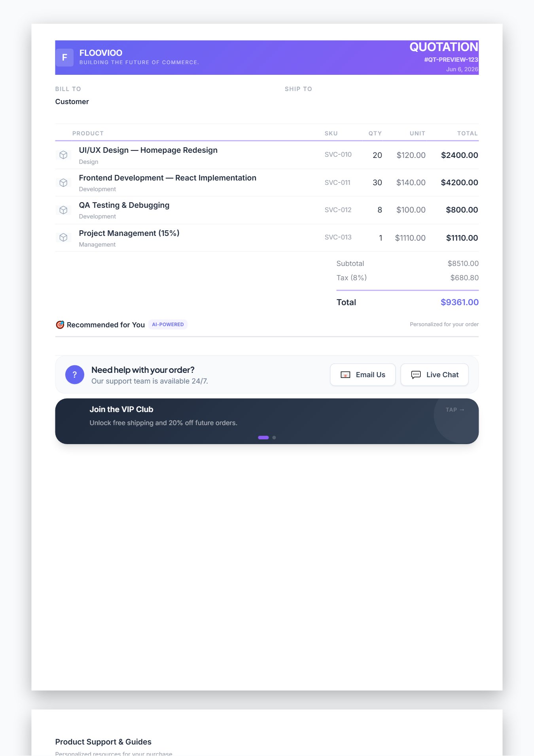This screenshot has width=534, height=756.
Task: Click the Product Support & Guides heading
Action: [103, 742]
